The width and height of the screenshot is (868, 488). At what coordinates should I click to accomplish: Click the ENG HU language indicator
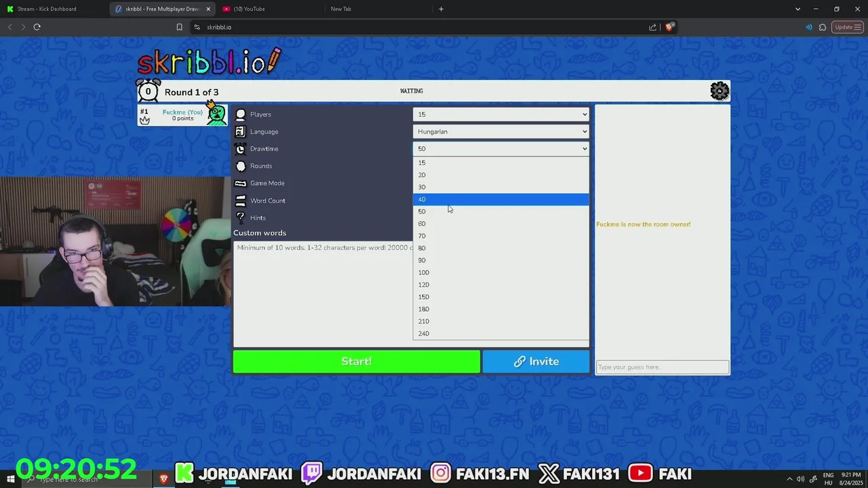coord(828,479)
